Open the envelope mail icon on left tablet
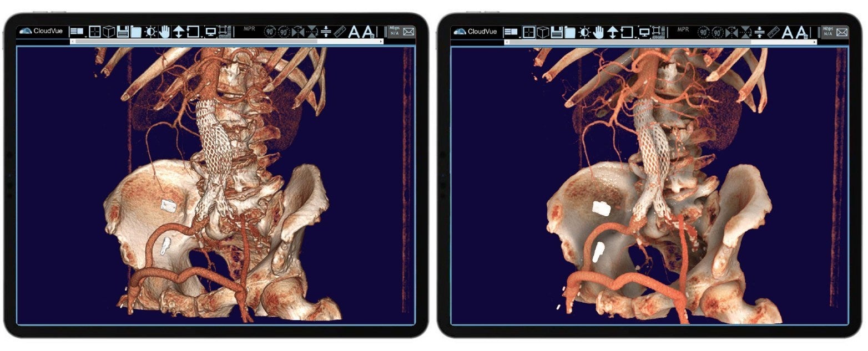Screen dimensions: 868x351 (x=408, y=32)
